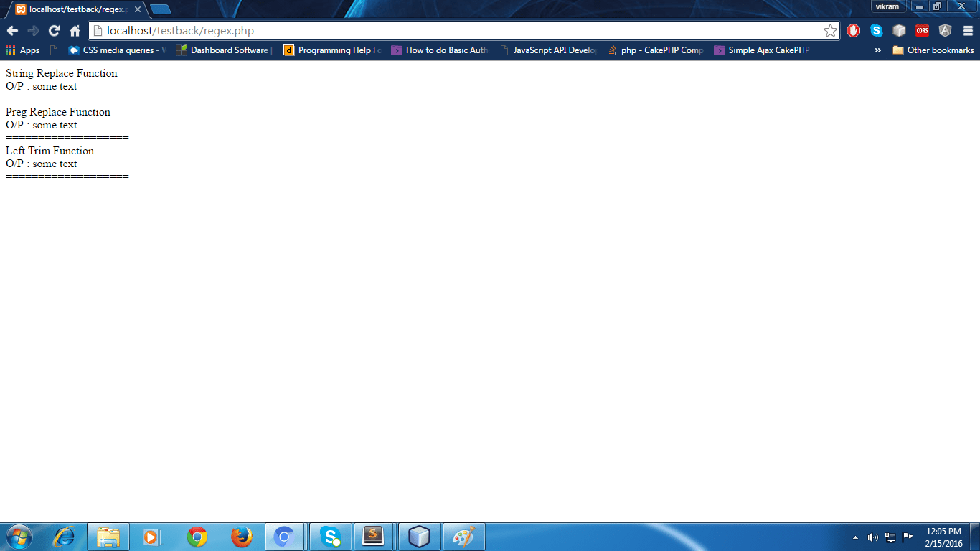This screenshot has width=980, height=551.
Task: Open a new tab
Action: coord(161,9)
